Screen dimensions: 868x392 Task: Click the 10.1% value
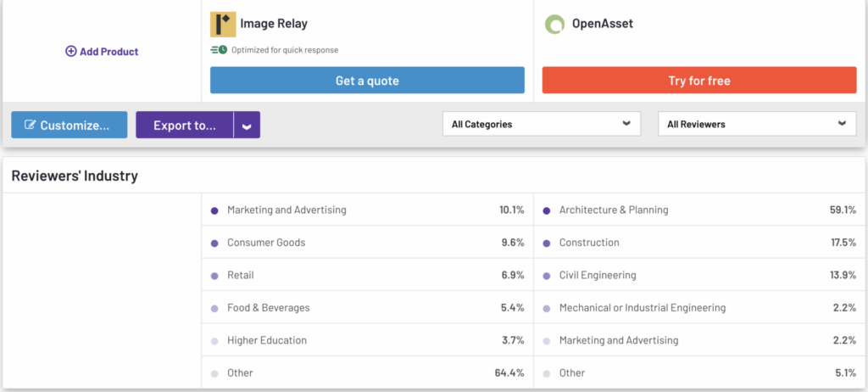pyautogui.click(x=511, y=210)
